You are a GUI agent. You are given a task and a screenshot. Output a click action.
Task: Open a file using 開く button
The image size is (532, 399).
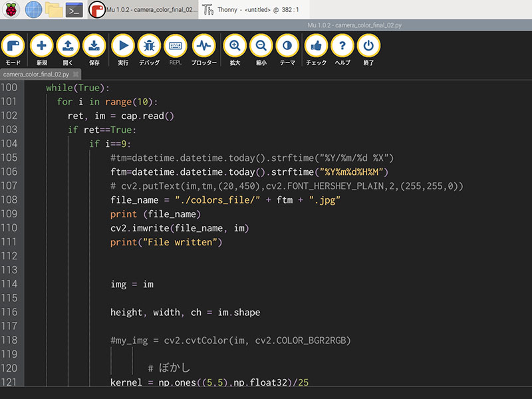click(x=68, y=47)
